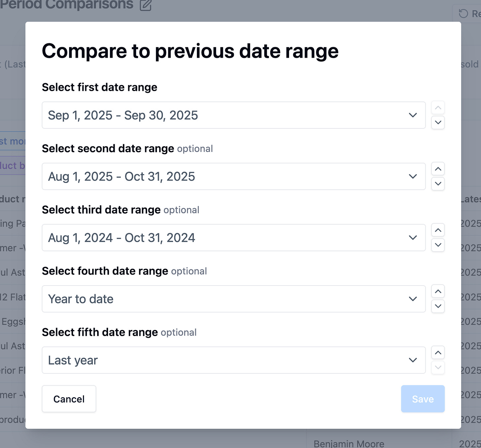Expand the Year to date dropdown
Viewport: 481px width, 448px height.
point(233,299)
